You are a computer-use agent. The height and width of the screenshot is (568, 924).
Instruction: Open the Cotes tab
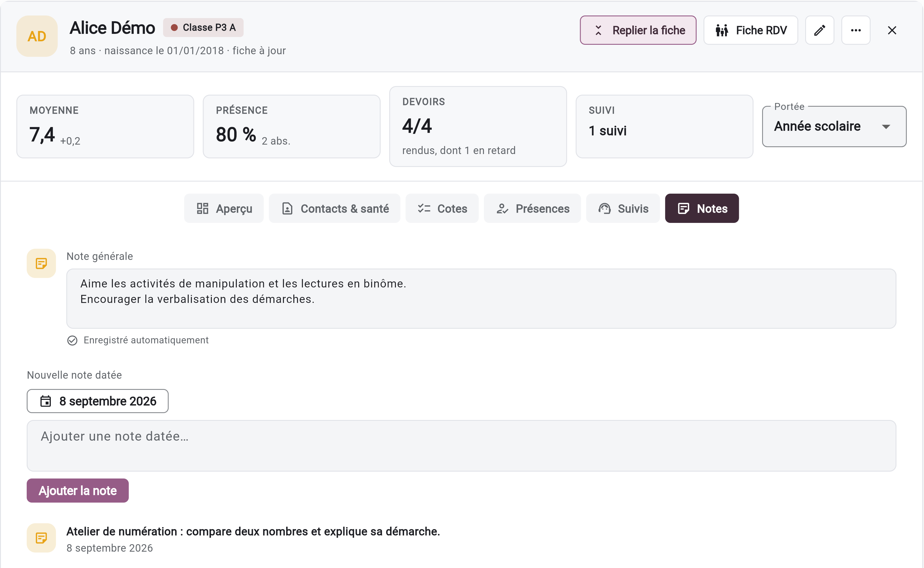click(x=442, y=209)
